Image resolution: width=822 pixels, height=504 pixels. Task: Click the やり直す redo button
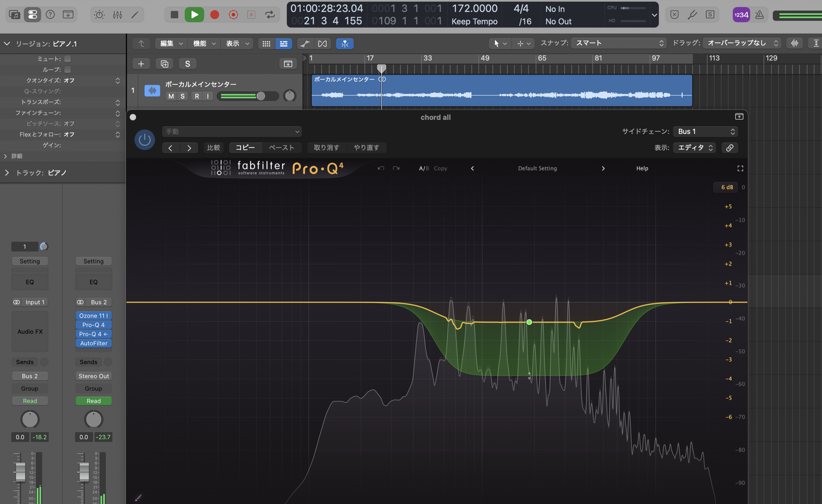click(367, 147)
